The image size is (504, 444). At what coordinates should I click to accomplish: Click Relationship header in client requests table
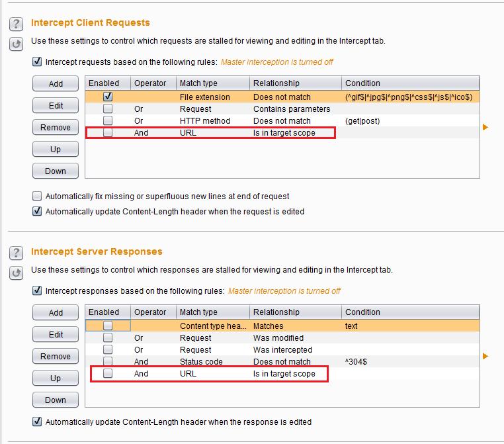point(296,83)
